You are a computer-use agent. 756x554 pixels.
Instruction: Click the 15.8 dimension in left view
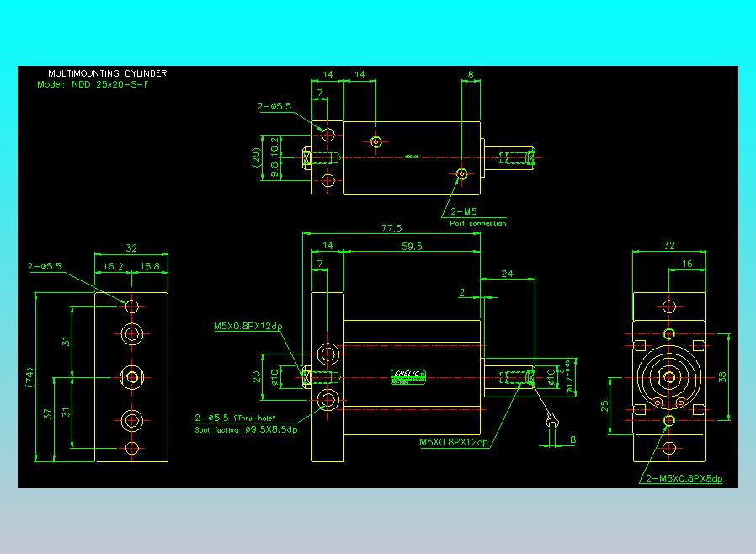[x=150, y=266]
